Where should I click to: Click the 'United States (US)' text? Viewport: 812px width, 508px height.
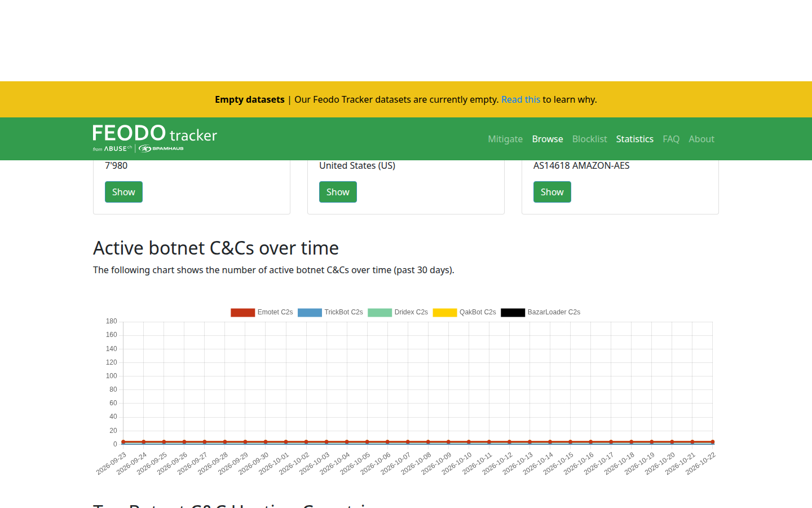point(357,165)
